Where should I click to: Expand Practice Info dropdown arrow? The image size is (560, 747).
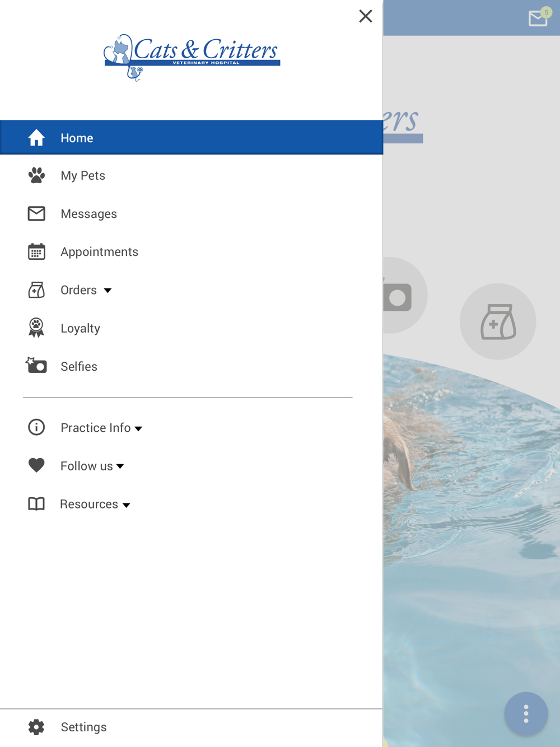coord(138,429)
